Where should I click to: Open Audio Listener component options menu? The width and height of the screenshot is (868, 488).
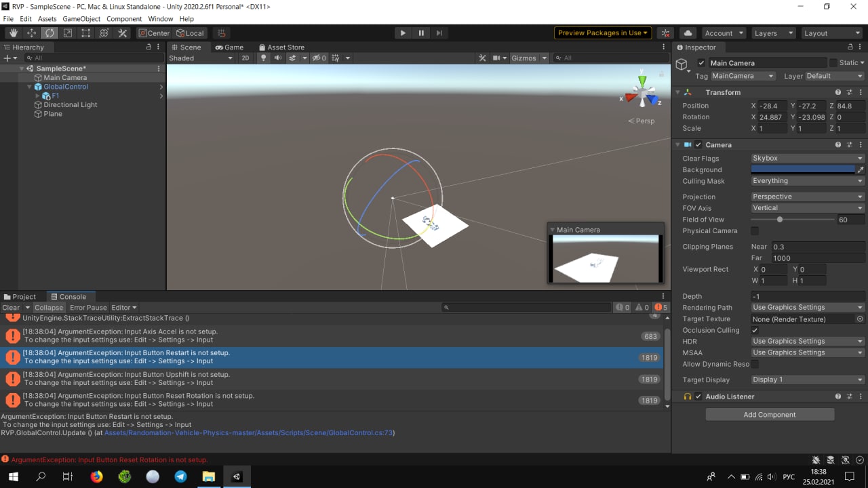859,396
